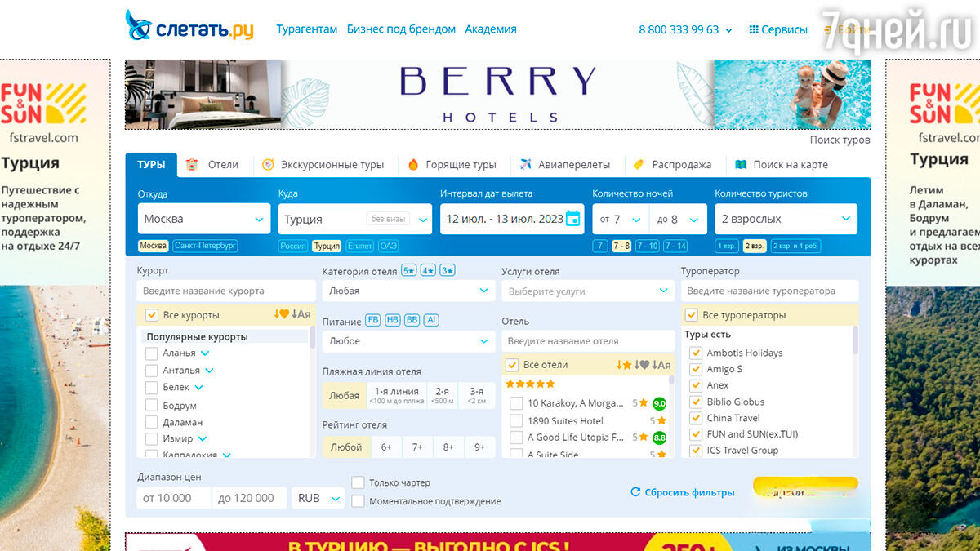Switch to the Авиаперелеты tab
Image resolution: width=980 pixels, height=551 pixels.
tap(565, 164)
